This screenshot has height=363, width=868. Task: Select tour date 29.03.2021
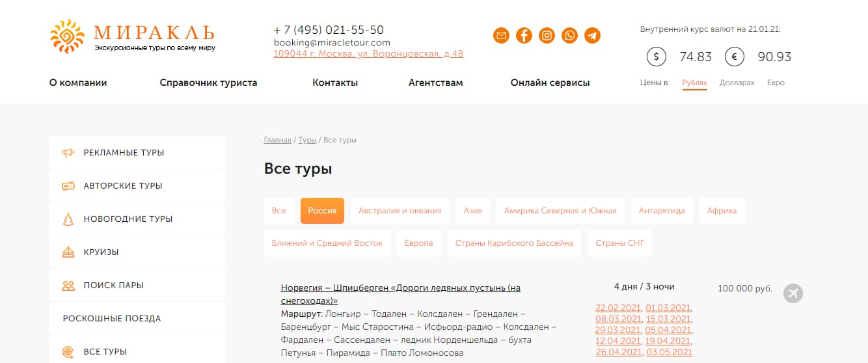coord(619,330)
